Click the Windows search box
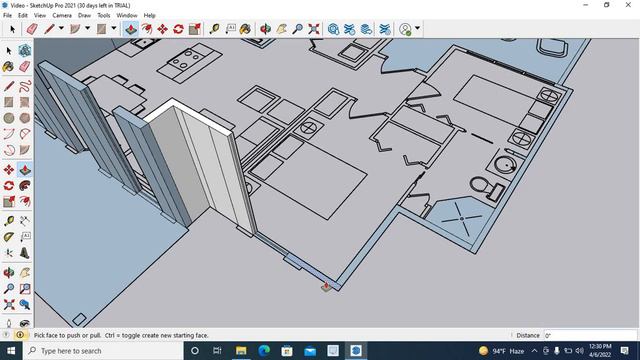Screen dimensions: 640x360 (x=103, y=351)
